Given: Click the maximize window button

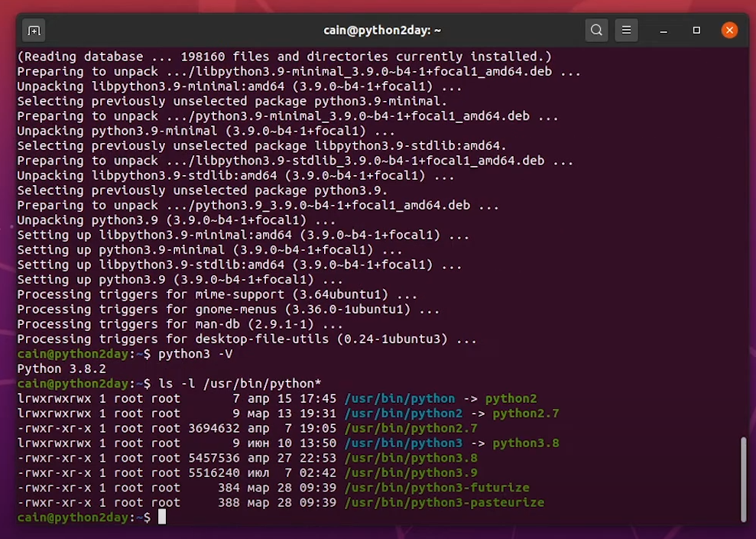Looking at the screenshot, I should (696, 29).
